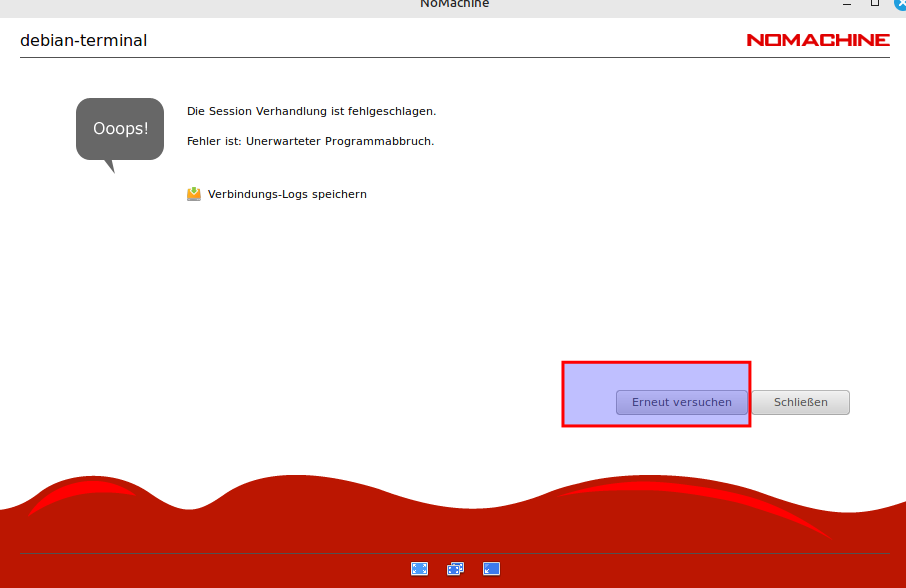
Task: Click the fullscreen icon in the bottom bar
Action: [419, 569]
